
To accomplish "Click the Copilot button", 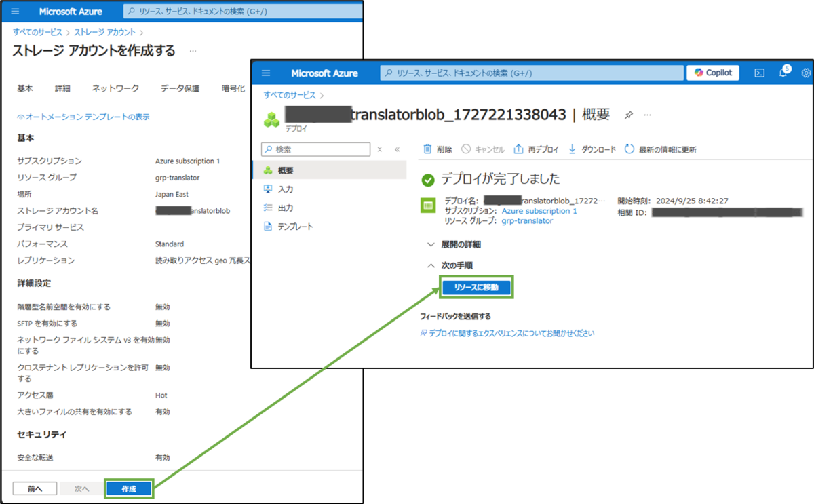I will pyautogui.click(x=713, y=73).
